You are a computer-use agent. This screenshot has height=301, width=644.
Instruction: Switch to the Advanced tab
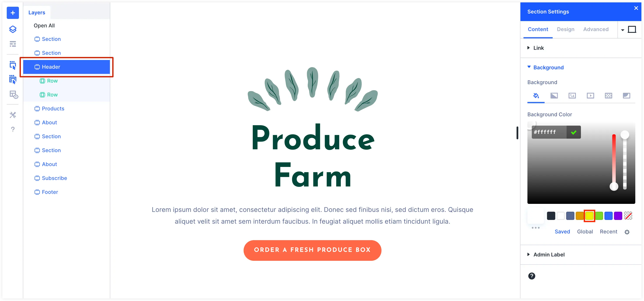(x=596, y=29)
